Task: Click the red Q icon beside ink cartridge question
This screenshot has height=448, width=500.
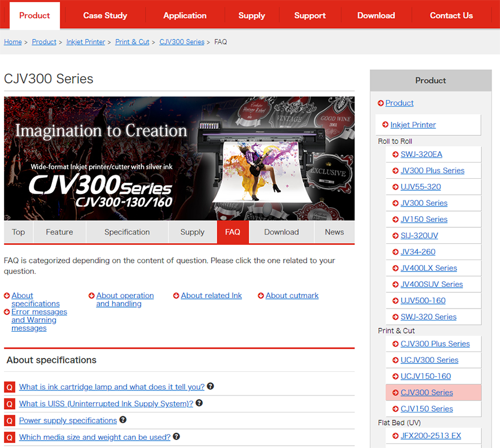Action: point(8,387)
